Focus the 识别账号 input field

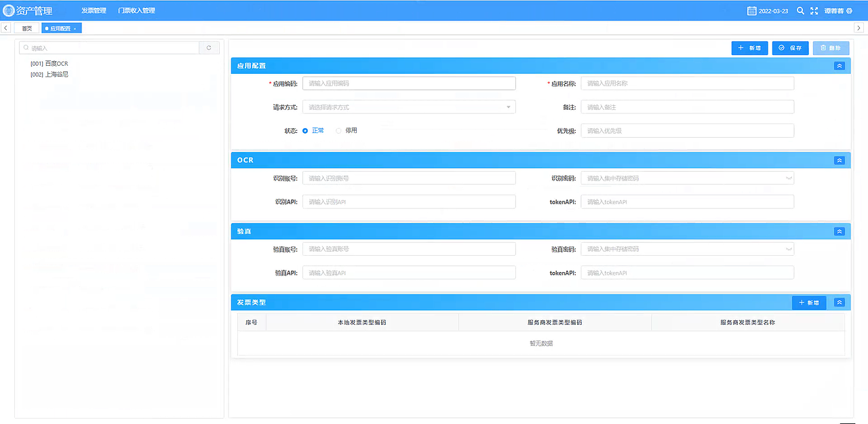[x=409, y=178]
